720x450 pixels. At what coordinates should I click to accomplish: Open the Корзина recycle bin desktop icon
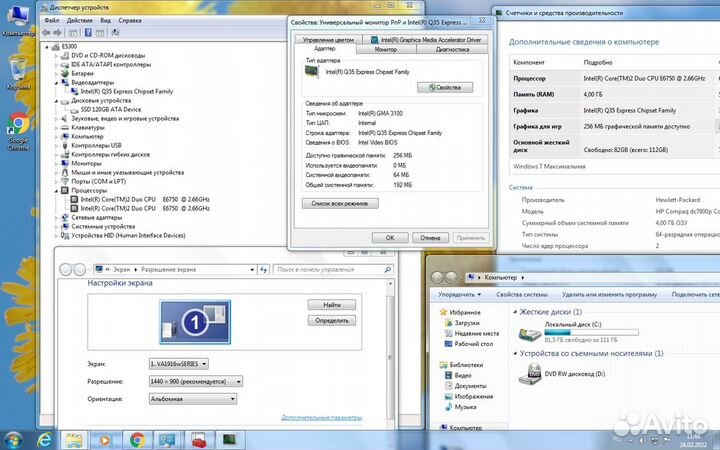18,73
